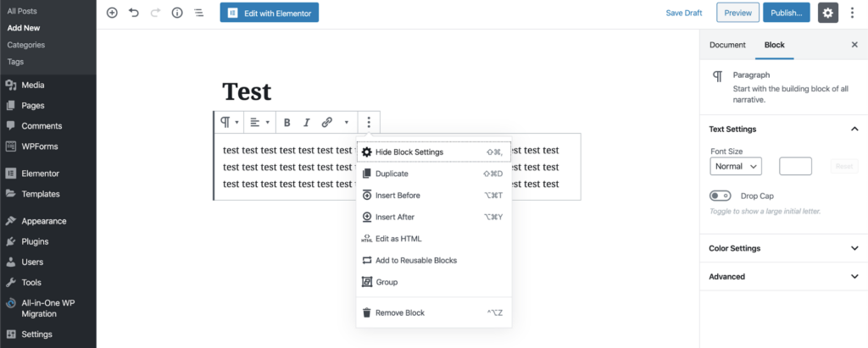Open the block's three-dot more options
The height and width of the screenshot is (348, 868).
(370, 122)
